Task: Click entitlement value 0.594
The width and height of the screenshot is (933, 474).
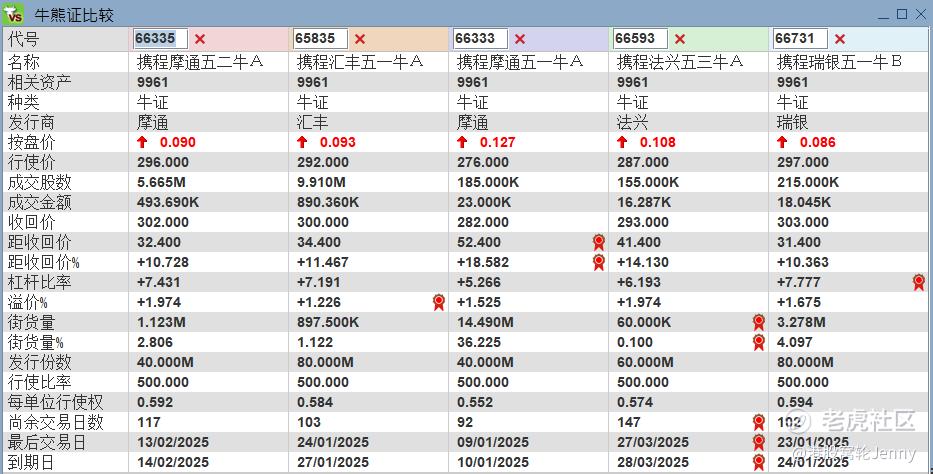Action: [795, 403]
